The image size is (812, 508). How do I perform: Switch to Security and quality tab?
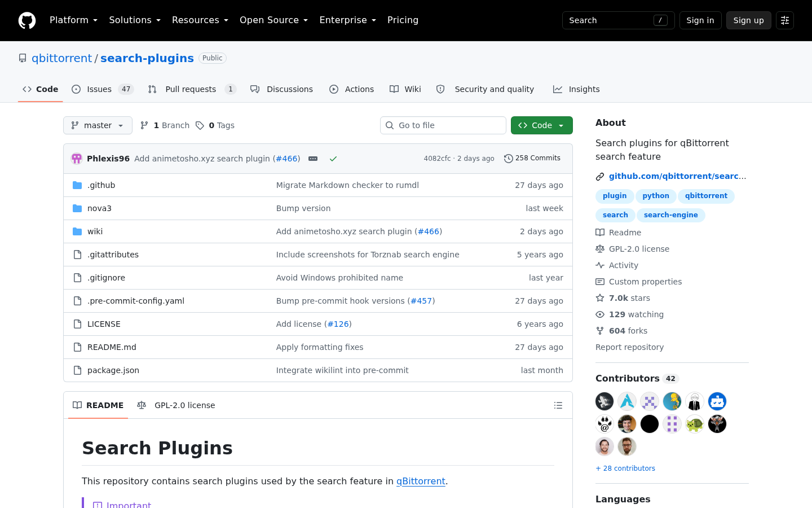[485, 89]
